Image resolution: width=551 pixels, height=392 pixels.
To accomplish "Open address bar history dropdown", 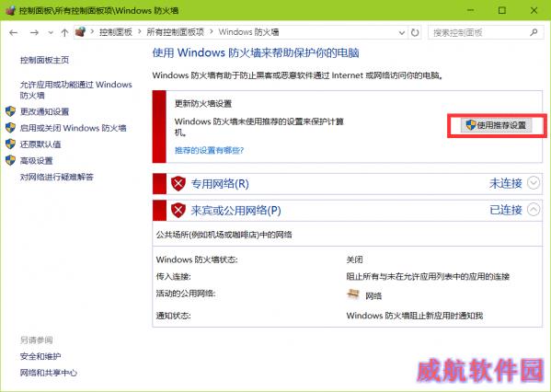I will pos(402,33).
